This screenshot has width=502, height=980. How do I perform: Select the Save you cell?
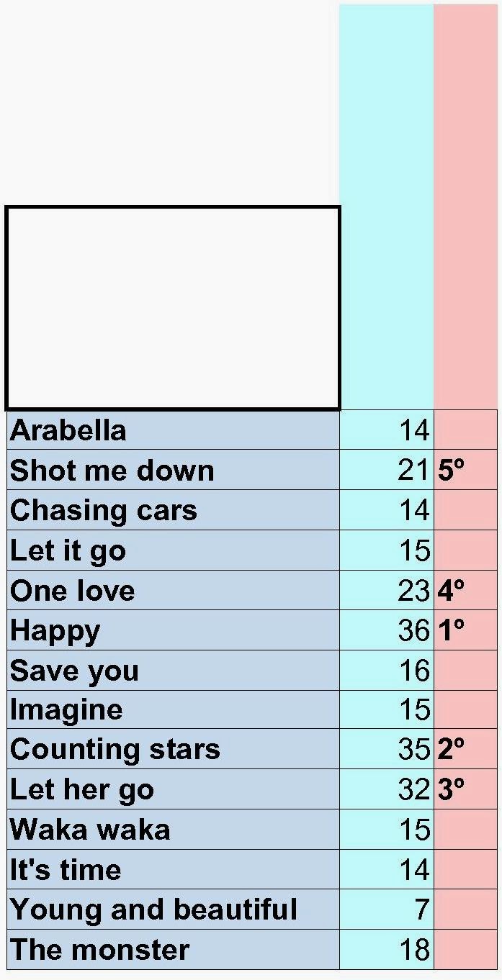(x=173, y=671)
